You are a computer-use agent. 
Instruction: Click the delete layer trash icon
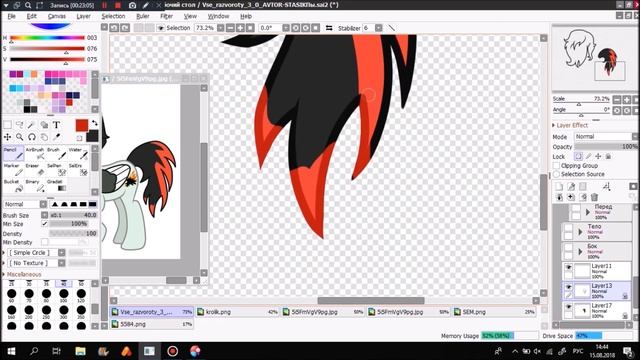[594, 197]
